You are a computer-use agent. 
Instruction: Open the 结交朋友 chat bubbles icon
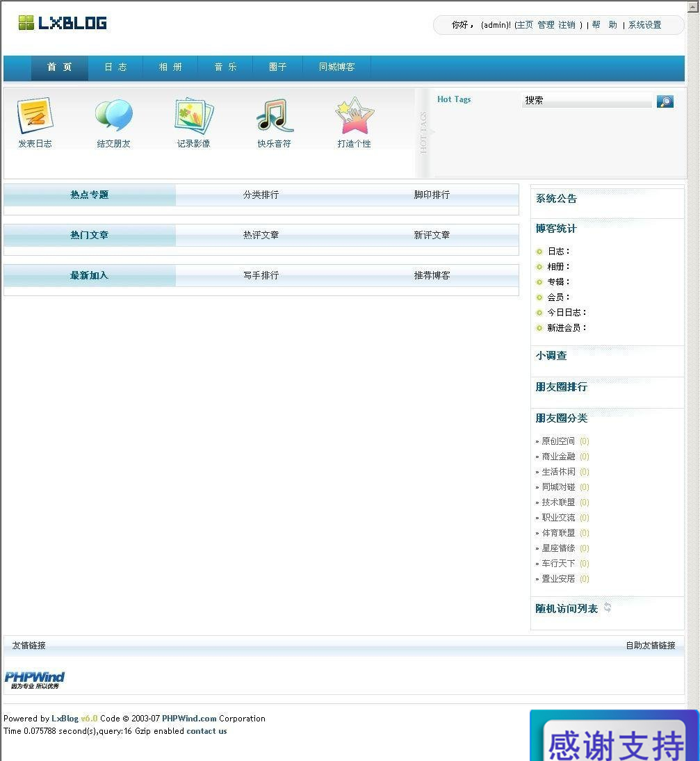(113, 115)
